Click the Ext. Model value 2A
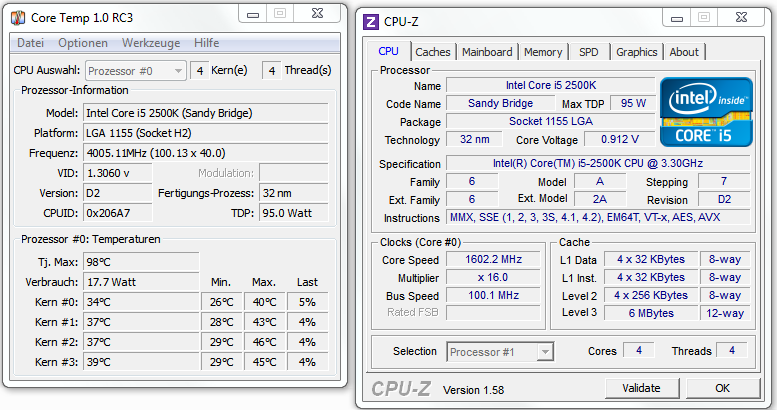The width and height of the screenshot is (777, 410). [x=600, y=199]
